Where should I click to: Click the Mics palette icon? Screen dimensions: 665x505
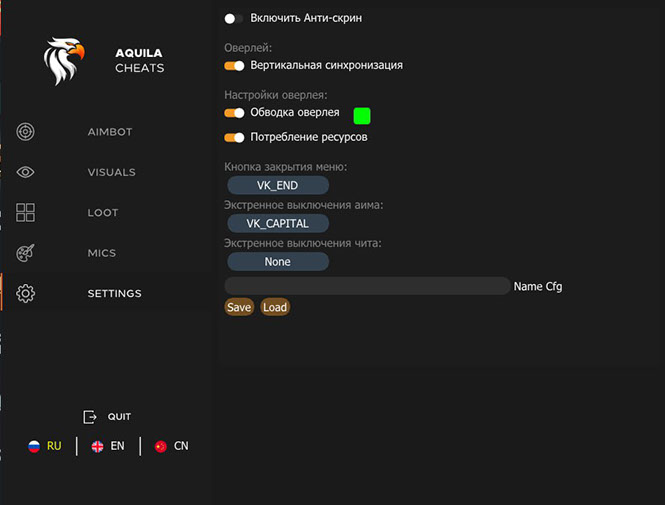point(26,253)
